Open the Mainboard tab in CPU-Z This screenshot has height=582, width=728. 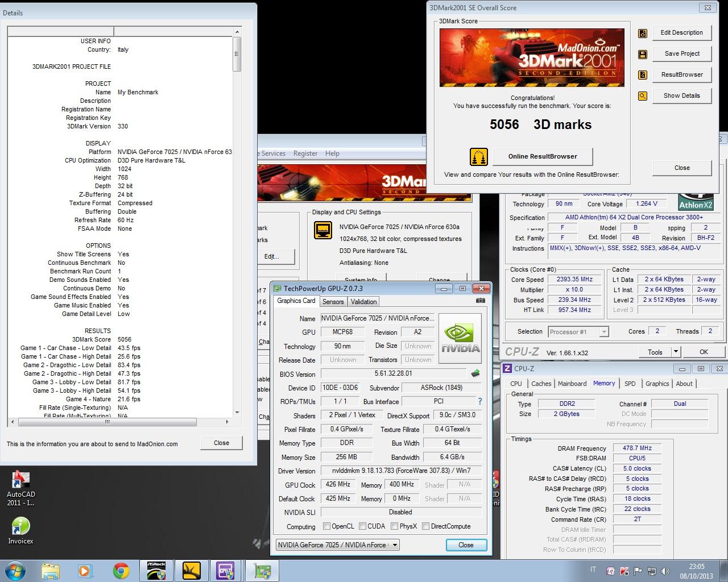(x=572, y=384)
